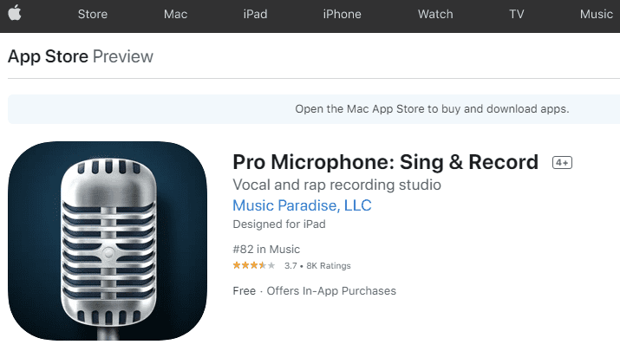Screen dimensions: 620x364
Task: Click the 4+ age rating badge
Action: coord(562,162)
